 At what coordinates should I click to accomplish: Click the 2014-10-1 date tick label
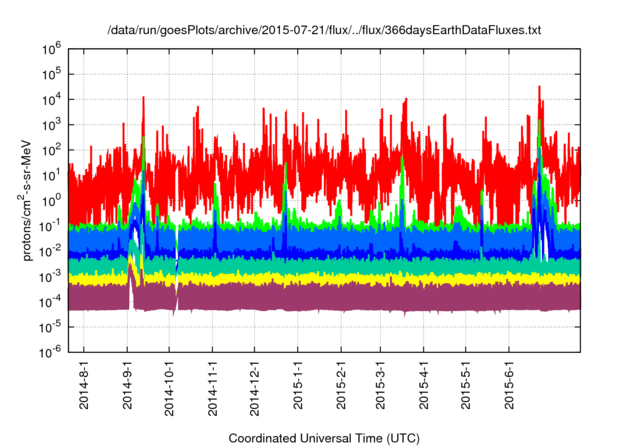coord(169,388)
